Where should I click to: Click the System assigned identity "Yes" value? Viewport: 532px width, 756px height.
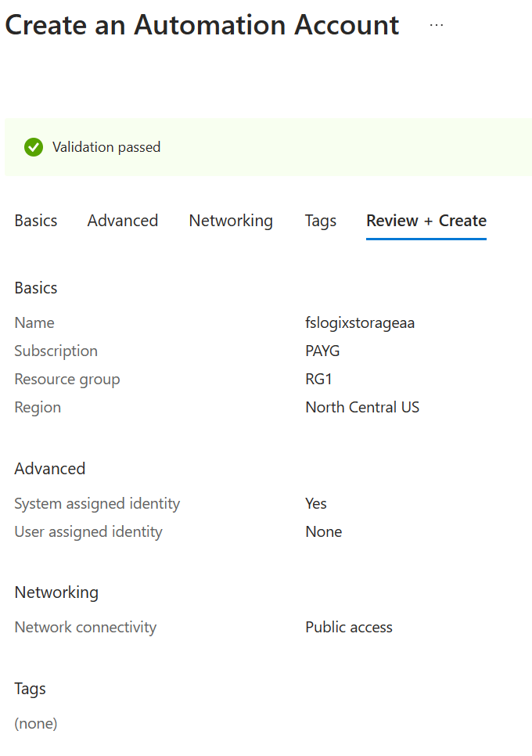point(316,503)
